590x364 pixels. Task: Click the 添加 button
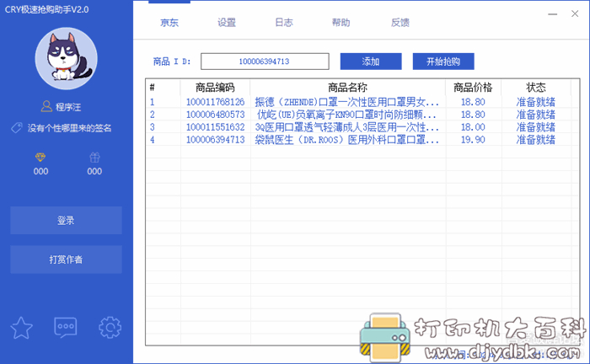tap(371, 62)
